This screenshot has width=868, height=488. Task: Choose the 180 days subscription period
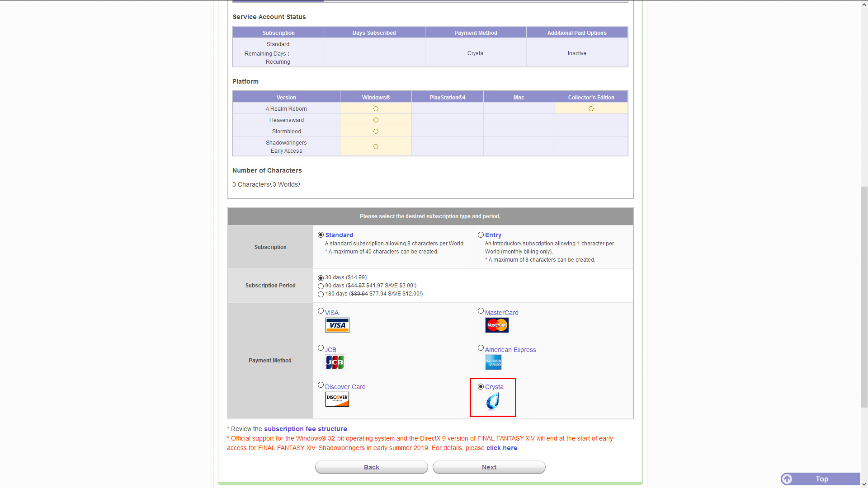point(321,294)
